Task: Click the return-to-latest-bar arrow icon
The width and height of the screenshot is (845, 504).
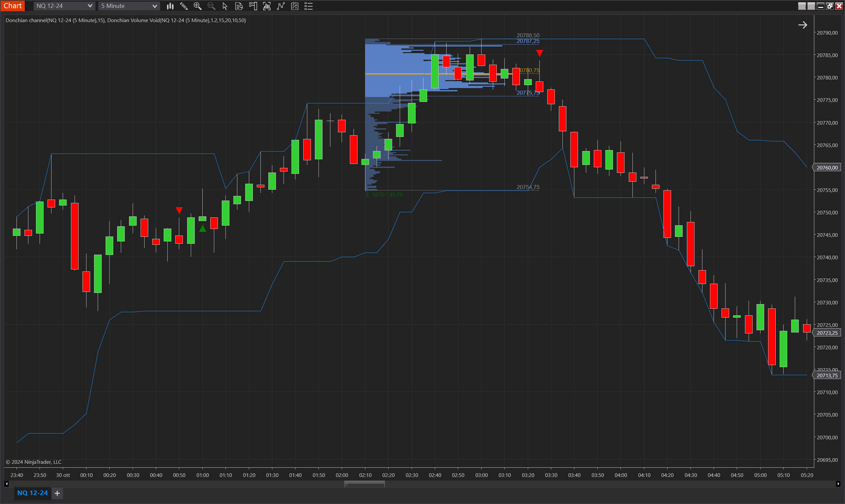Action: coord(802,25)
